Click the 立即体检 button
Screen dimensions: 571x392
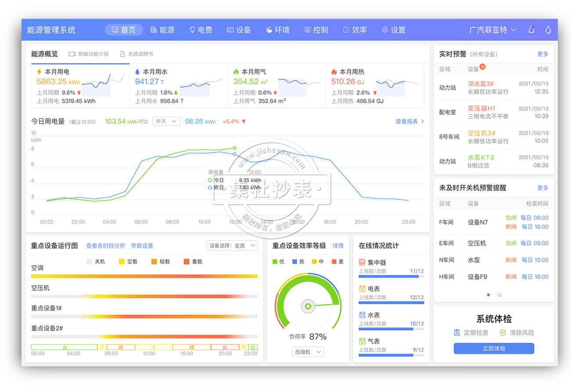pos(494,348)
